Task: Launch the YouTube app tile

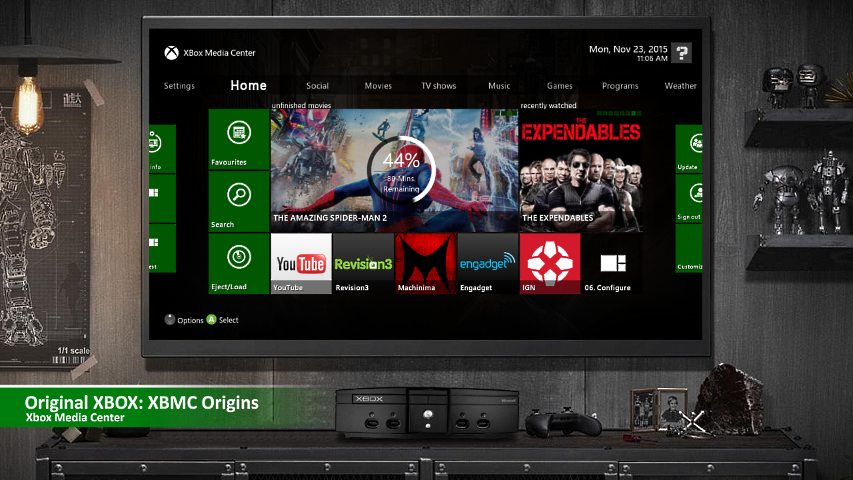Action: [x=301, y=264]
